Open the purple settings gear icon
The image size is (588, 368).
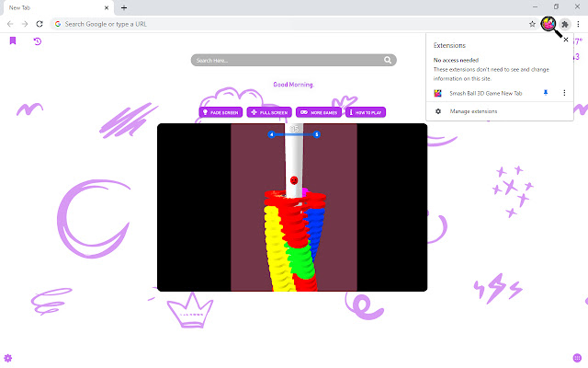pos(8,358)
